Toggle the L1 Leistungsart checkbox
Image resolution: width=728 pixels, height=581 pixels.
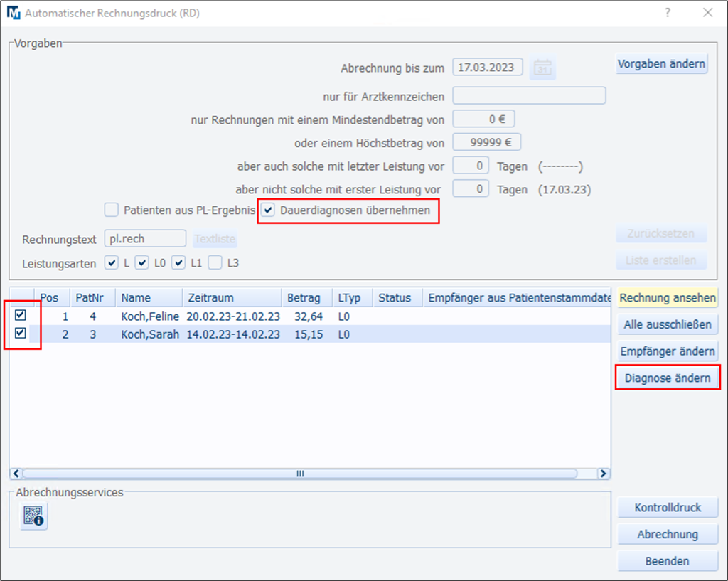point(178,263)
